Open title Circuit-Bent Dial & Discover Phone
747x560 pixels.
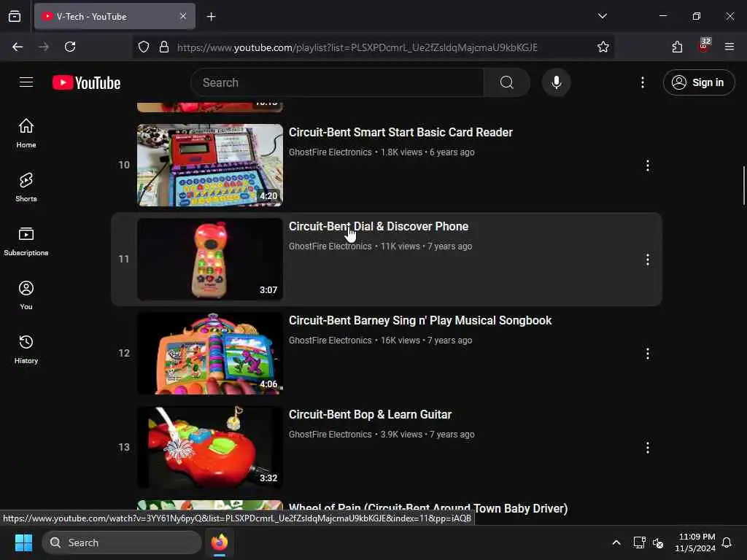(379, 226)
